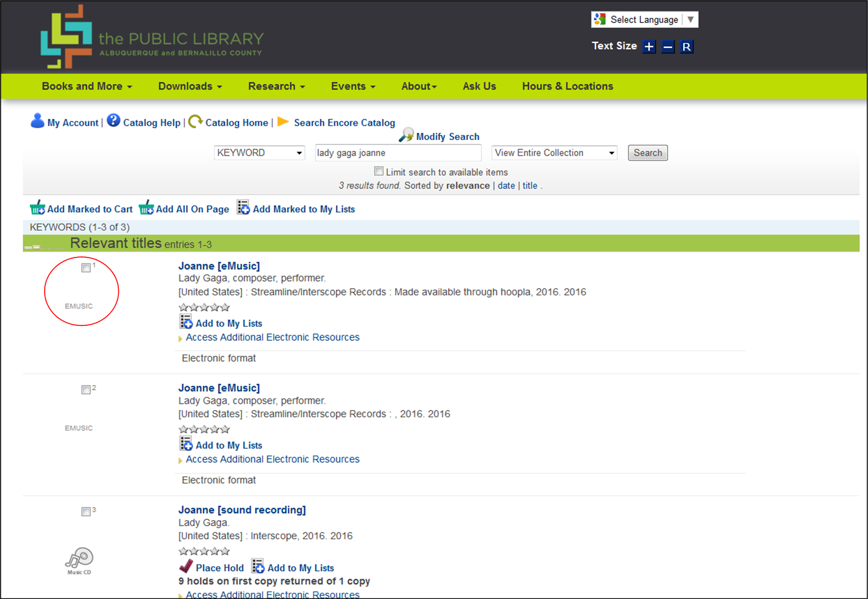Click the Catalog Home refresh icon

tap(195, 121)
